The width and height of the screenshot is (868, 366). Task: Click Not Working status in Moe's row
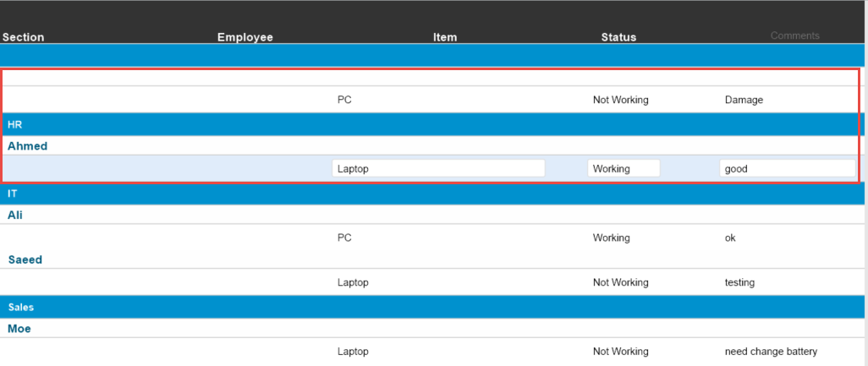point(621,352)
